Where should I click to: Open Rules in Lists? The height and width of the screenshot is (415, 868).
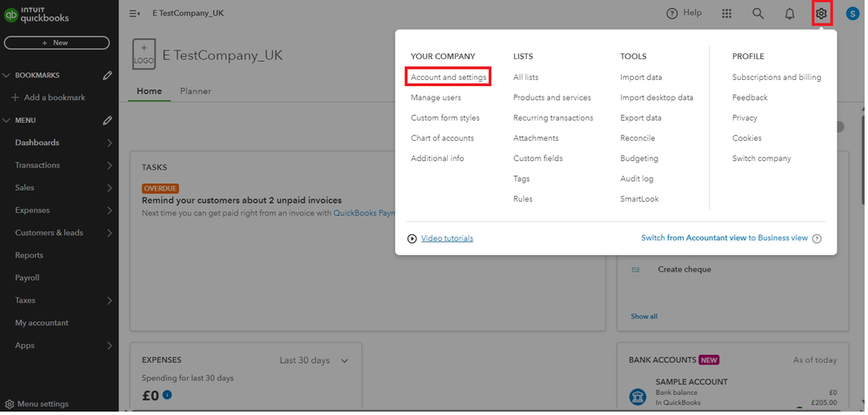pos(523,199)
